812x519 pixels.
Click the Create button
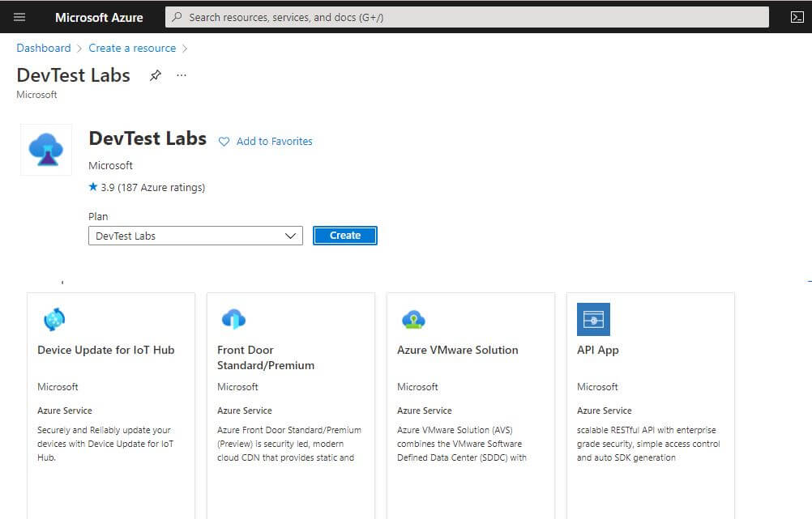coord(345,236)
